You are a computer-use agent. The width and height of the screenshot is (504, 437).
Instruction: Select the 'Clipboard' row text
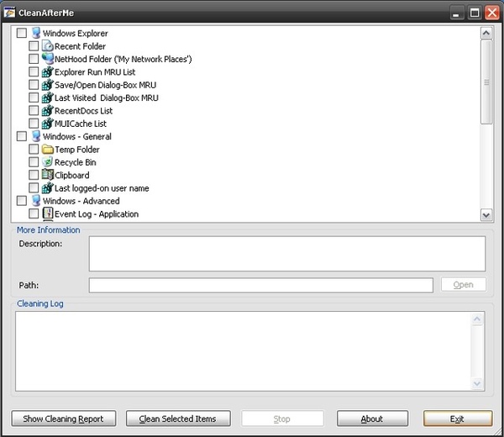(72, 176)
